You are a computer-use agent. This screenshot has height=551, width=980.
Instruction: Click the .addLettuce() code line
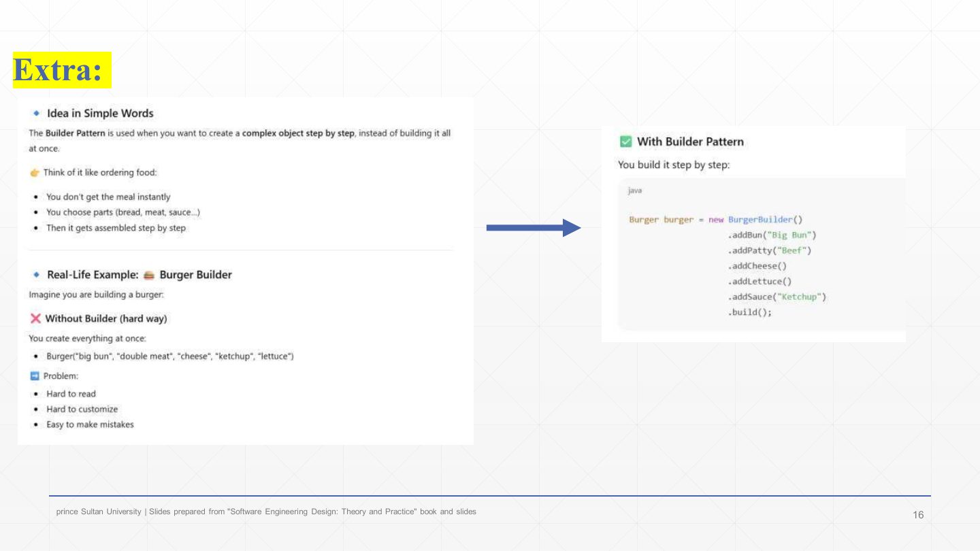click(759, 282)
